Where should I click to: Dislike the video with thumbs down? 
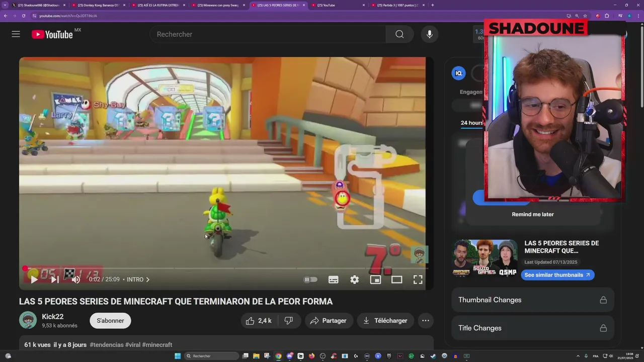289,321
